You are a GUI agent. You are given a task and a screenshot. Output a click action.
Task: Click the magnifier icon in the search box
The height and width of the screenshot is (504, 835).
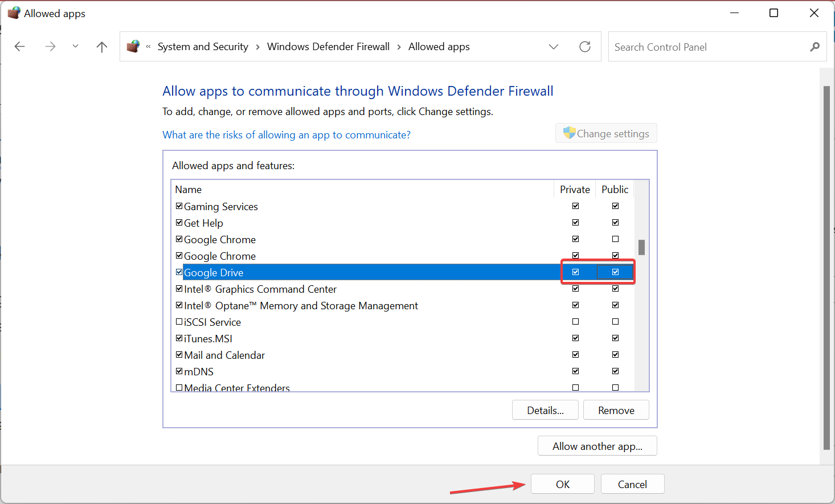click(x=815, y=47)
